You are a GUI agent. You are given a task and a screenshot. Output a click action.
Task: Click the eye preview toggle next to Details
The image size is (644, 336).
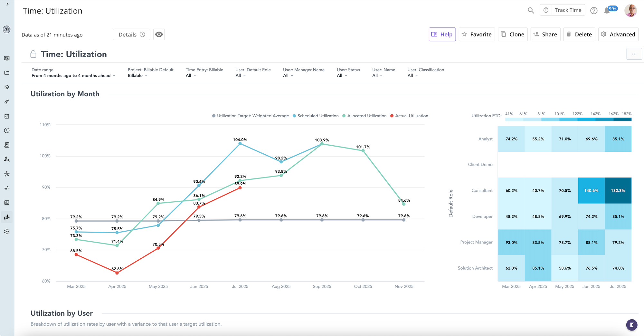[159, 34]
